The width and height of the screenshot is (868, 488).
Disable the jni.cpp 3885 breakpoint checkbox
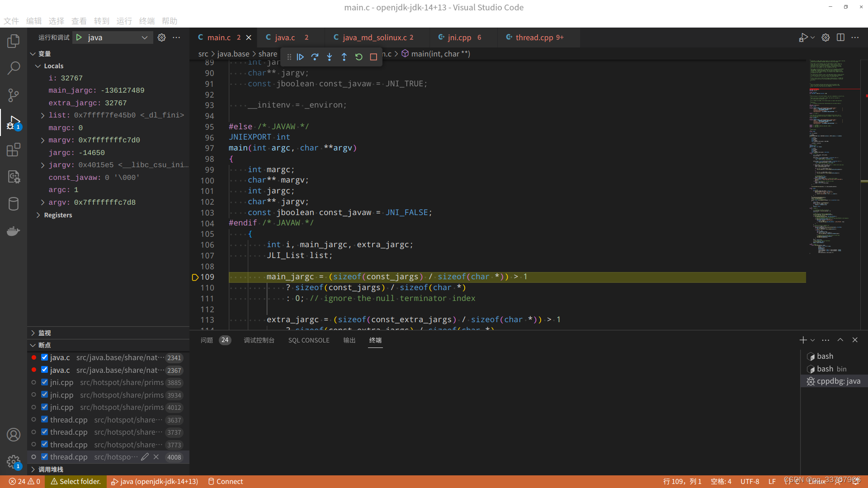(44, 382)
